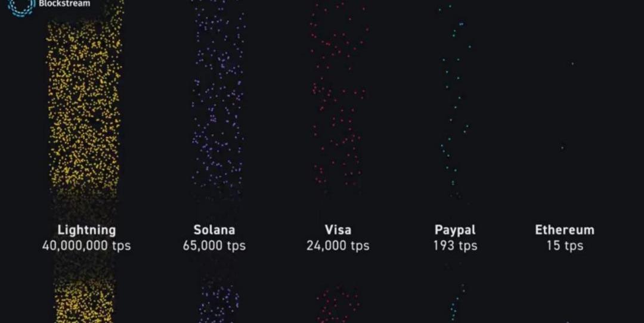Click the 193 tps value
Image resolution: width=644 pixels, height=323 pixels.
point(455,246)
